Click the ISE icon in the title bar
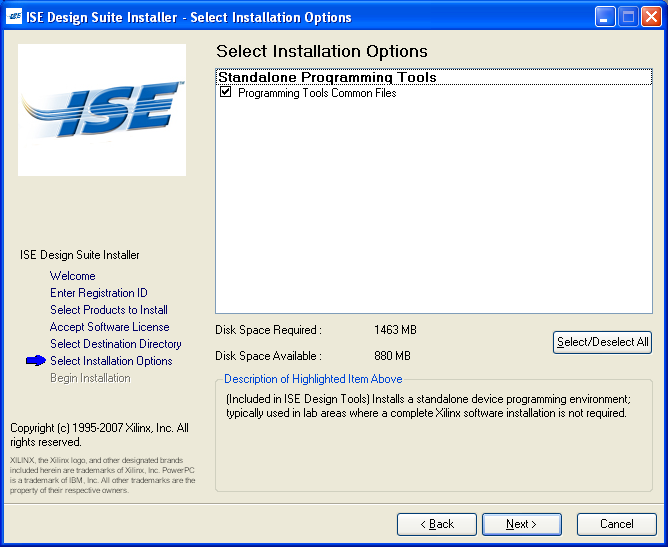668x547 pixels. click(15, 17)
